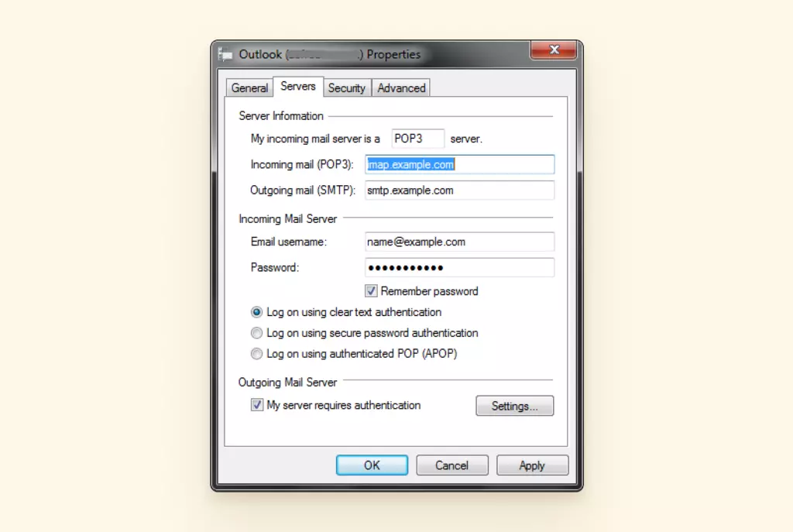Click the Server Information section label
793x532 pixels.
pos(280,116)
